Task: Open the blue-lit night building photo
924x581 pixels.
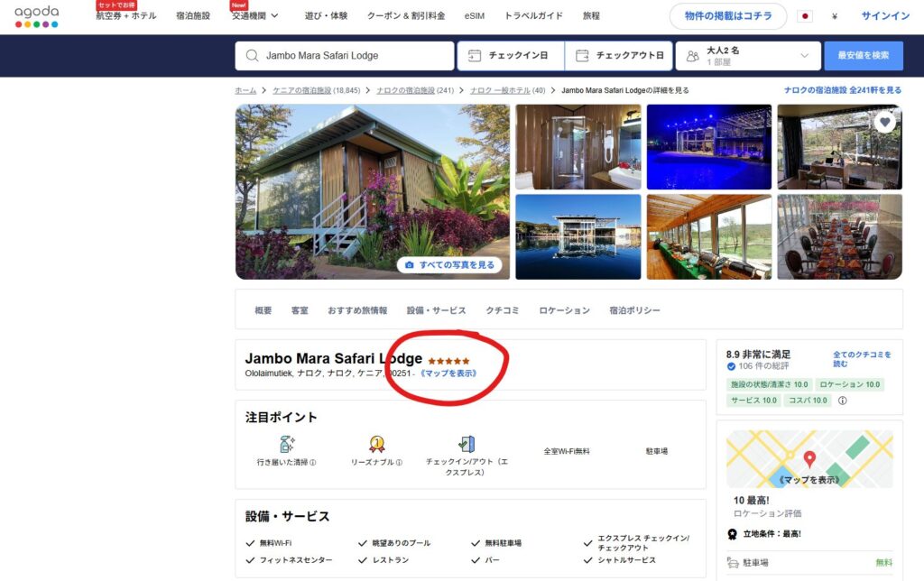Action: point(709,147)
